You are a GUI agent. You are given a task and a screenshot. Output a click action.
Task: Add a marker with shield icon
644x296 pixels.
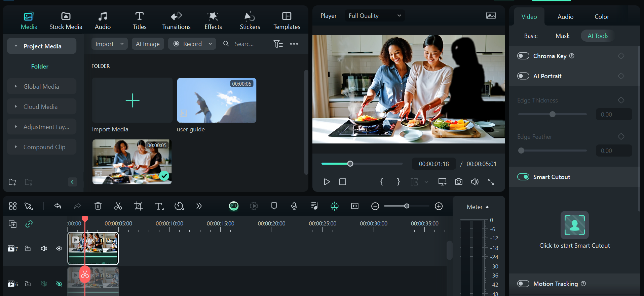point(274,206)
